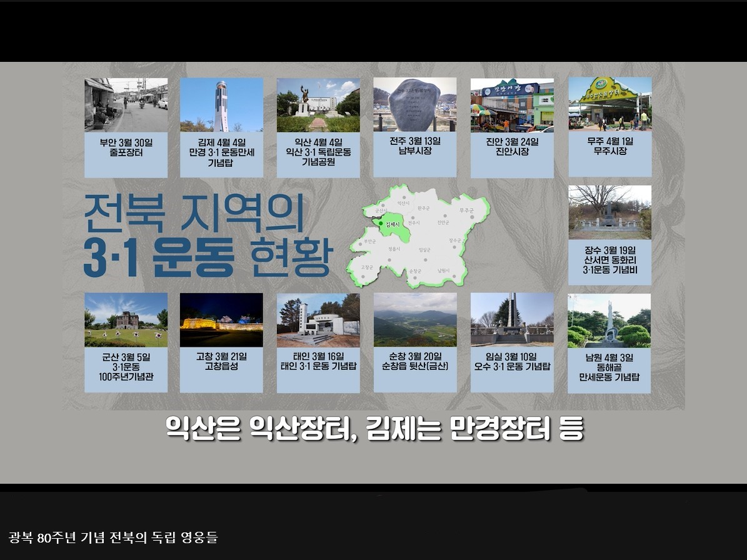Select 군산시 region on the Jeonbuk map
This screenshot has width=747, height=560.
[381, 211]
